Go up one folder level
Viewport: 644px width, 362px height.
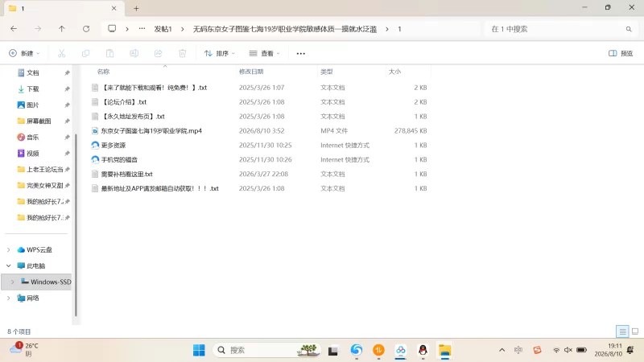pos(62,29)
